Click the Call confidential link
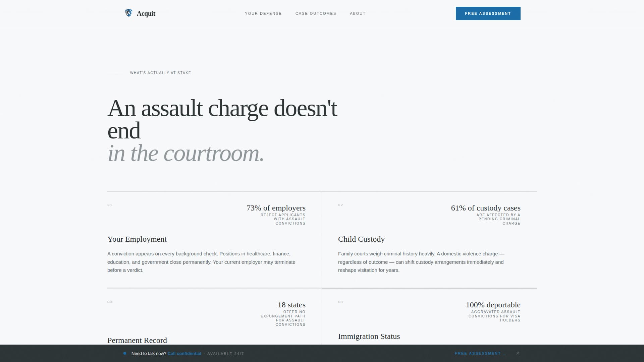Image resolution: width=644 pixels, height=362 pixels. (x=184, y=353)
